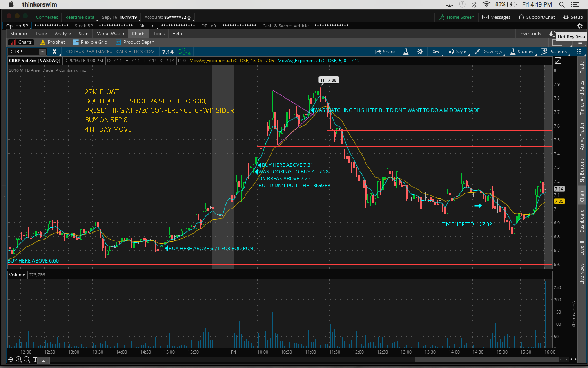Switch to the Trade tab
The height and width of the screenshot is (368, 588).
(x=41, y=34)
